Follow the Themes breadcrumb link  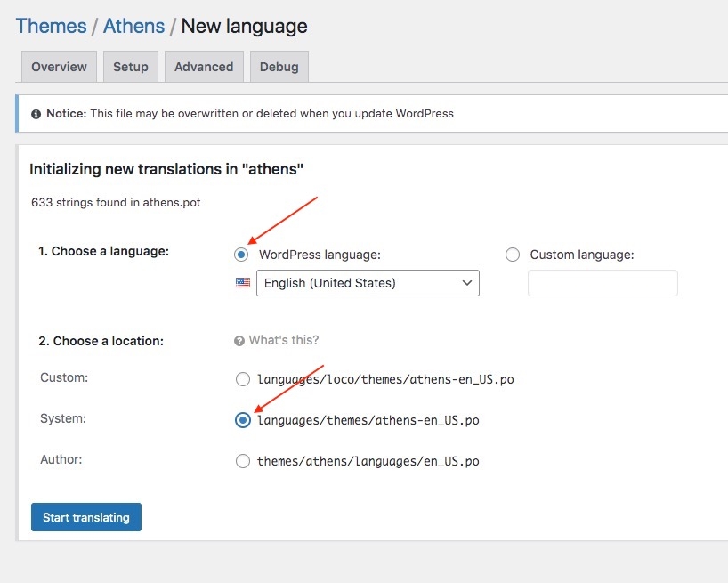[51, 26]
